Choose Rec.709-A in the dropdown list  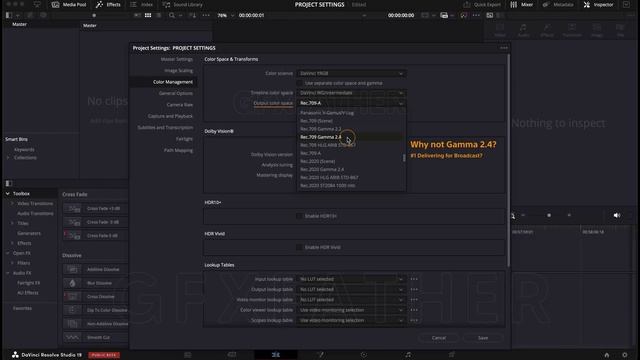[311, 153]
